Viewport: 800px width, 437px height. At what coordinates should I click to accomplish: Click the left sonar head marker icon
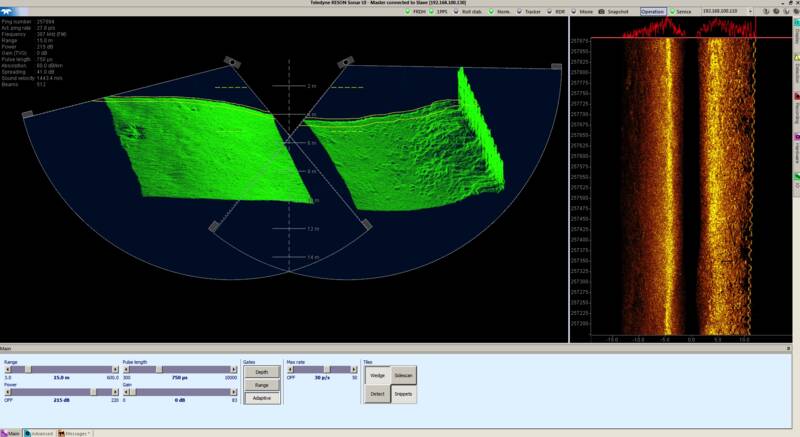point(231,62)
